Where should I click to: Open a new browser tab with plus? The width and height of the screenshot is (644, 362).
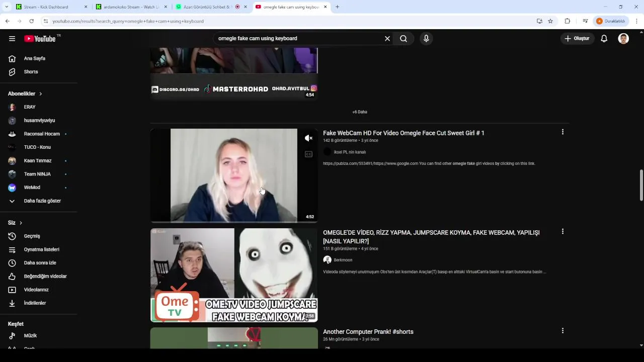click(337, 7)
